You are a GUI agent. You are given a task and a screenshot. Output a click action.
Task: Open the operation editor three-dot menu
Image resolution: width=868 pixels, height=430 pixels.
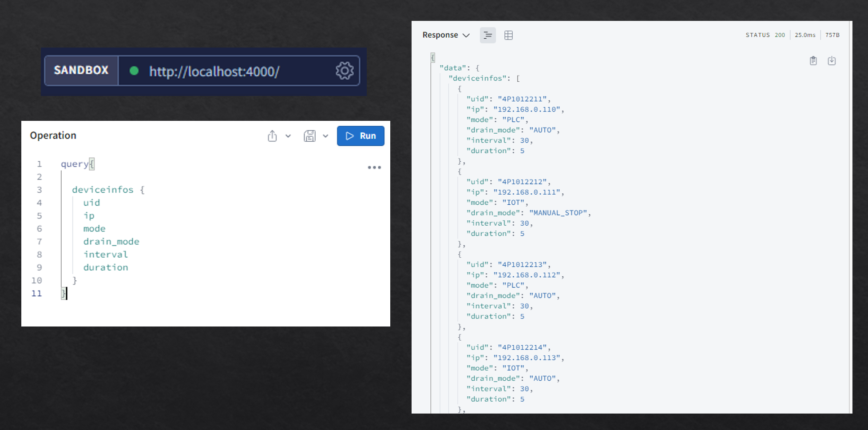(374, 167)
